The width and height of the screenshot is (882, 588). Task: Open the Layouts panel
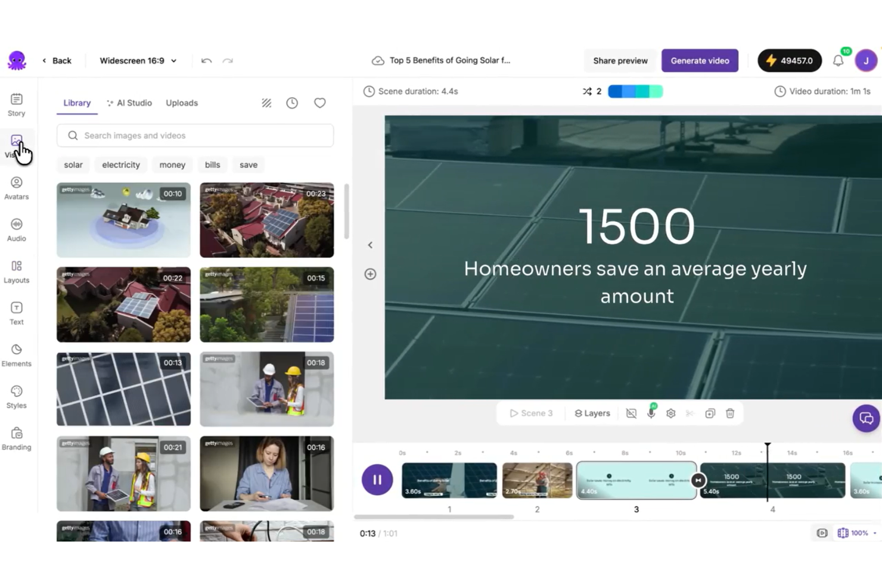[17, 271]
